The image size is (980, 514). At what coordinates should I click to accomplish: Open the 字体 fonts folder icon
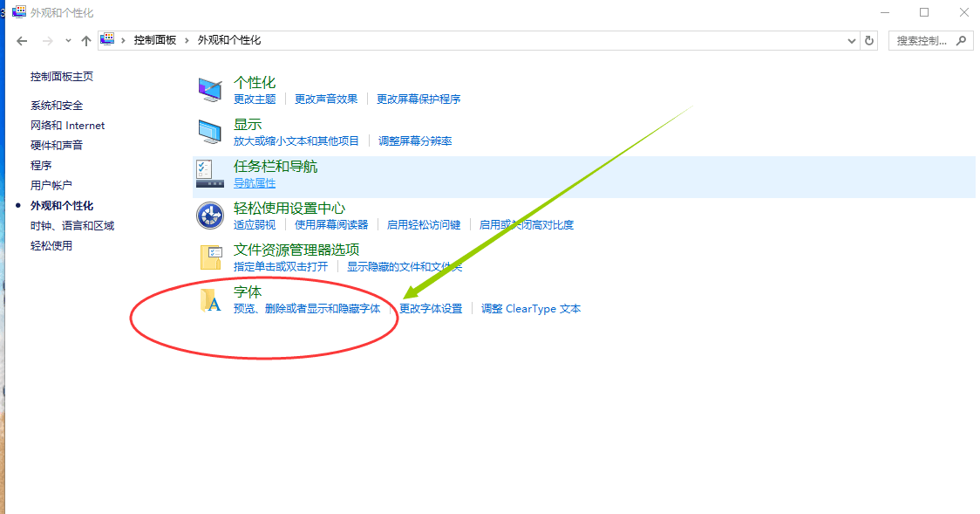[x=211, y=299]
